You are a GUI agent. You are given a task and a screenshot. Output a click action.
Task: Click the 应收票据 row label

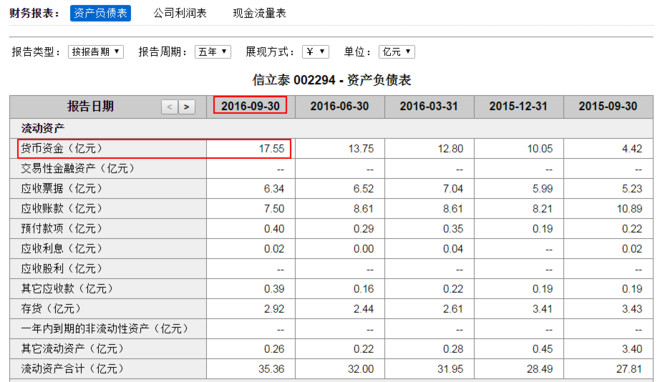click(x=61, y=188)
